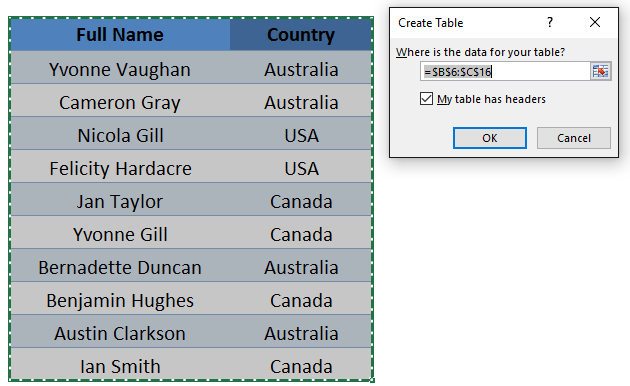Screen dimensions: 630x386
Task: Select the Full Name header cell
Action: click(120, 35)
